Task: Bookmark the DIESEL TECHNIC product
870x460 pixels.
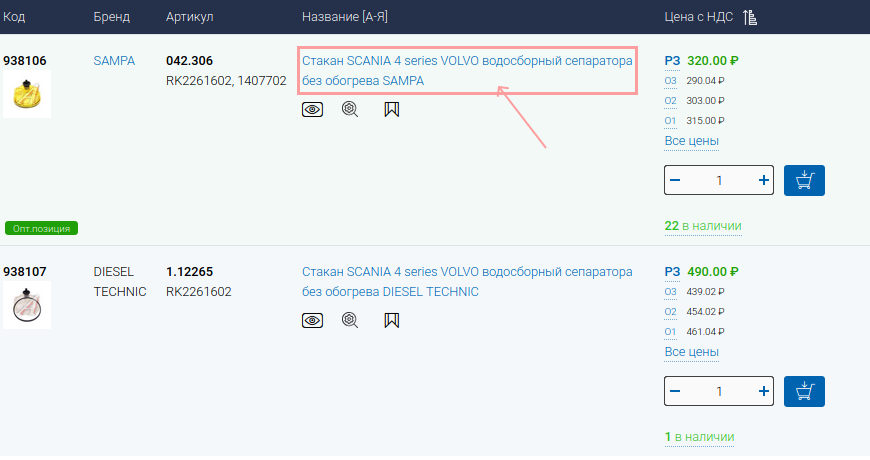Action: 392,320
